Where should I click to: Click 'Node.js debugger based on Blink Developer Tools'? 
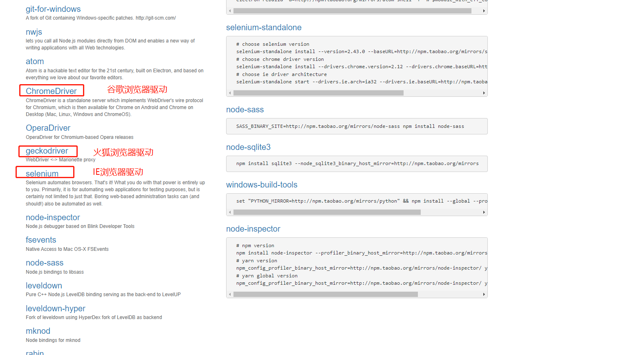(x=80, y=226)
